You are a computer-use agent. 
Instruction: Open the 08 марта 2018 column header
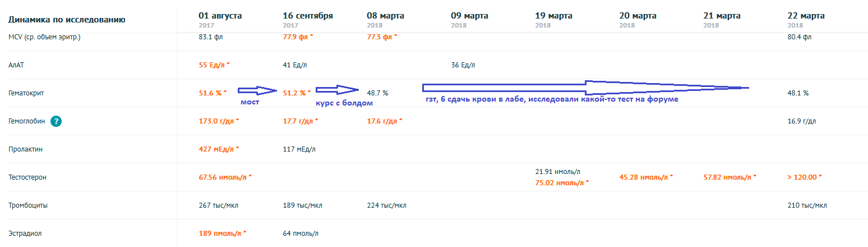pos(385,19)
